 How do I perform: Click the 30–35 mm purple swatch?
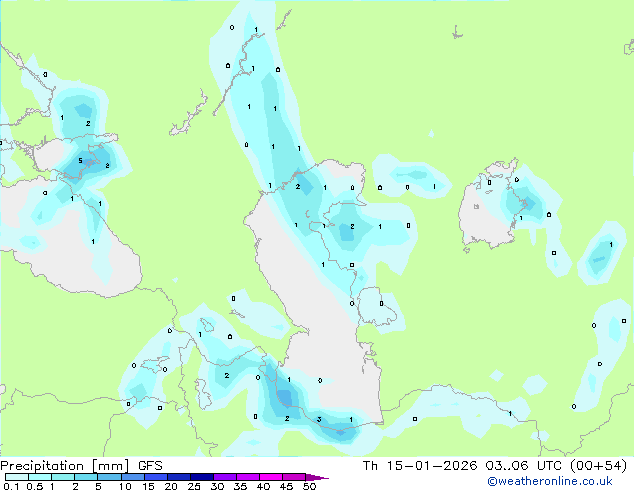224,477
